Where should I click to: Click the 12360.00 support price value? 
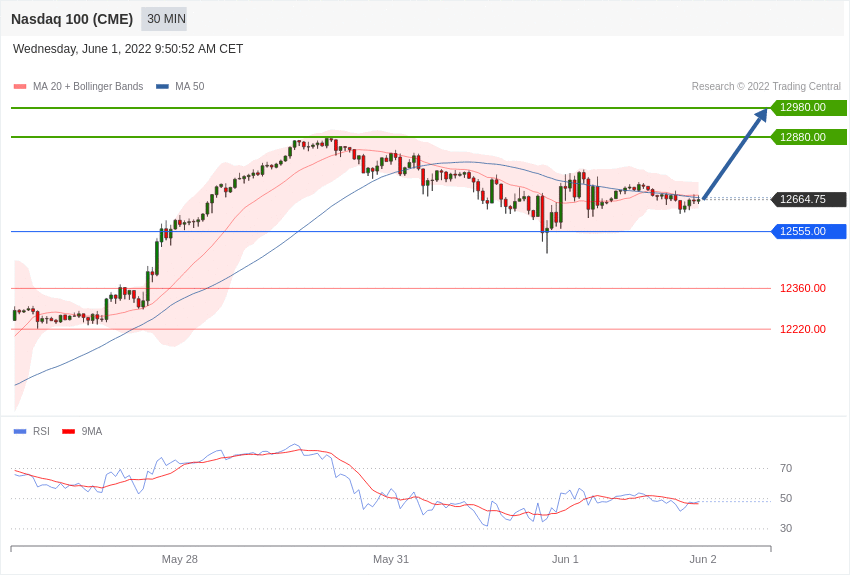click(x=803, y=288)
